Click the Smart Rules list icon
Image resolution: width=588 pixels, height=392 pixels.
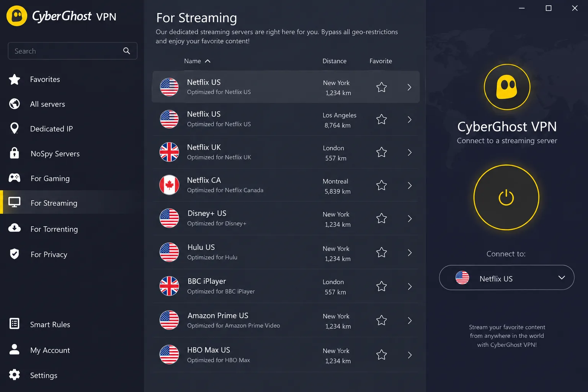(15, 324)
